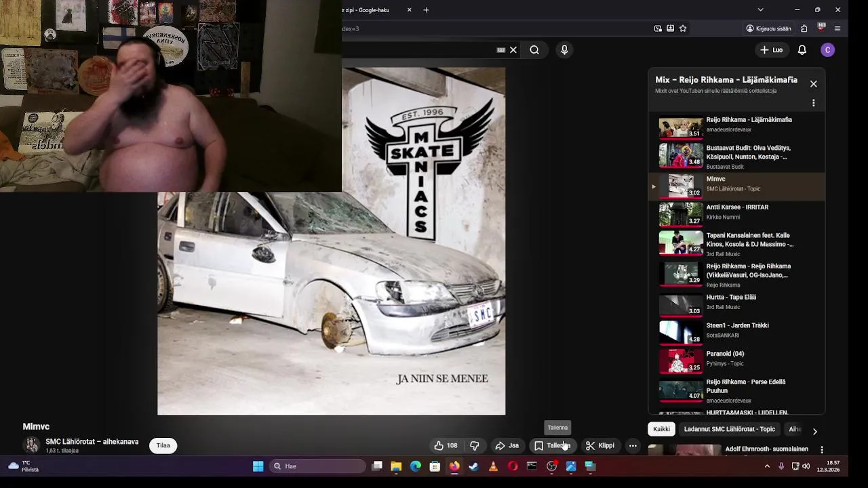Open options for Adolf Ehrnrooth video
The image size is (868, 488).
point(822,449)
